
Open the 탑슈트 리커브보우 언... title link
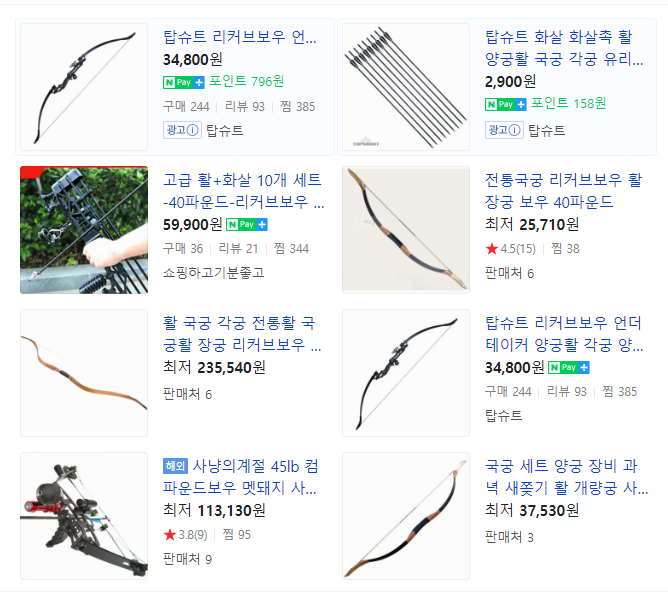240,37
